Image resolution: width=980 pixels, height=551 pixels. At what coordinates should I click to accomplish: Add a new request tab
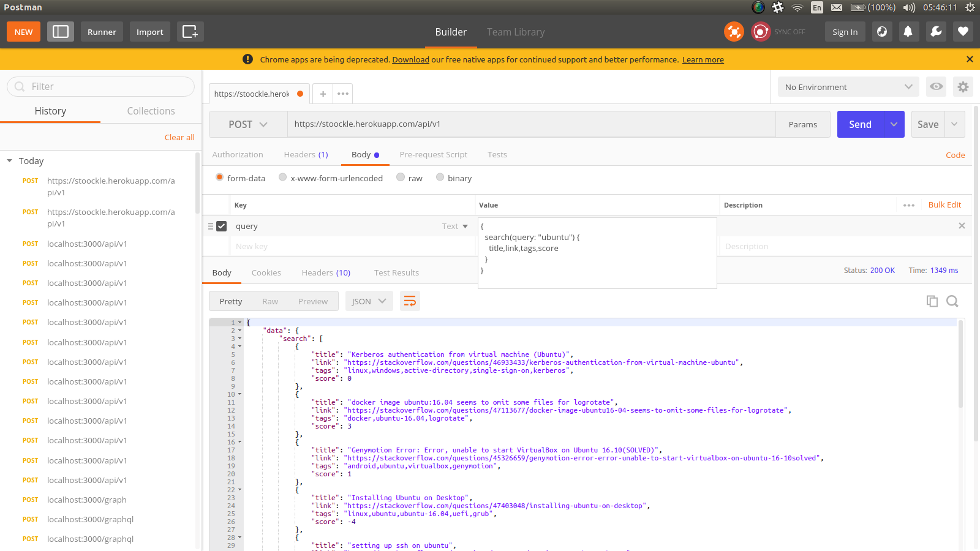[x=323, y=94]
